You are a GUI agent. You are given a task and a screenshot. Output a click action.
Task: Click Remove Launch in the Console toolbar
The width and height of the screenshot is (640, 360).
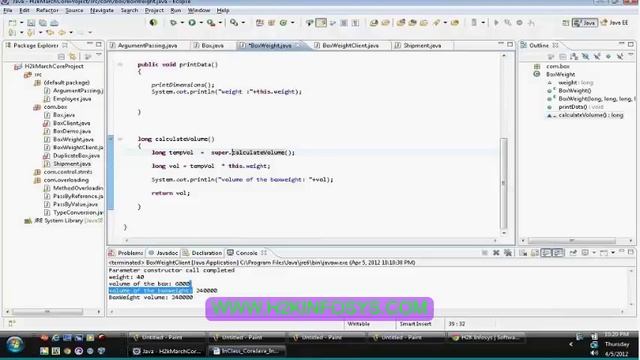point(496,253)
